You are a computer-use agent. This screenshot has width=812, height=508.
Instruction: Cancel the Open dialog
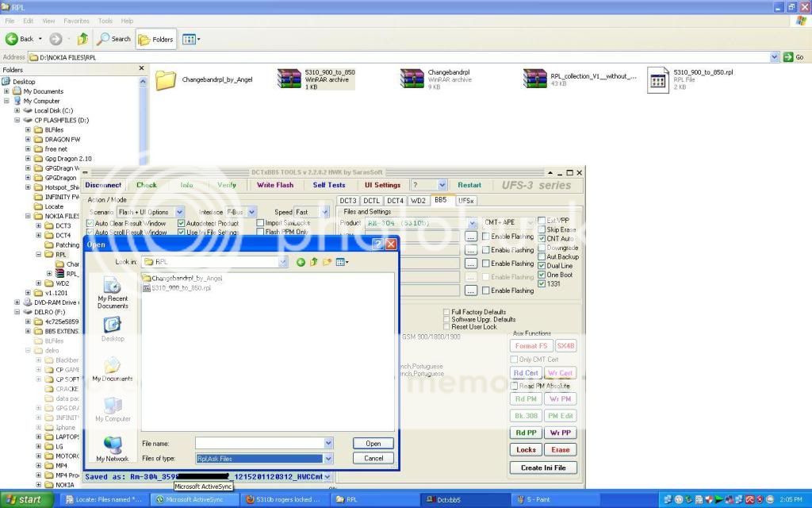point(373,458)
